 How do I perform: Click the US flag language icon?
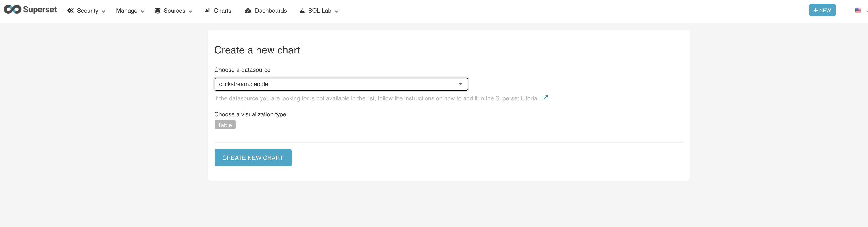click(x=858, y=11)
